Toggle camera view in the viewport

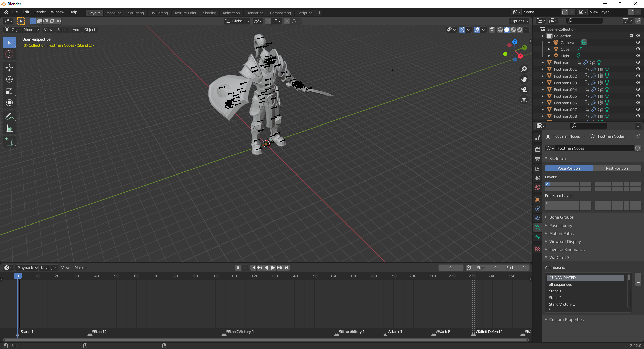524,90
